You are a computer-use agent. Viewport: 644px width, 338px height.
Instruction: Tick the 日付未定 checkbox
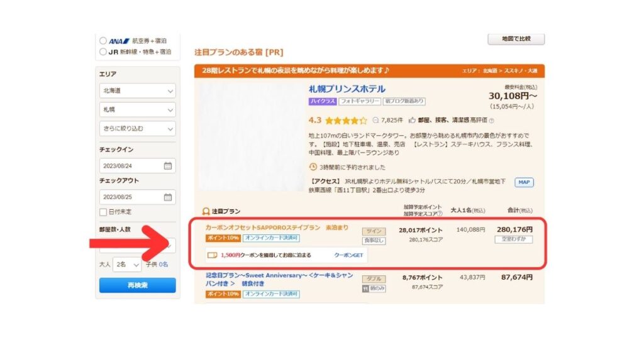pos(103,212)
